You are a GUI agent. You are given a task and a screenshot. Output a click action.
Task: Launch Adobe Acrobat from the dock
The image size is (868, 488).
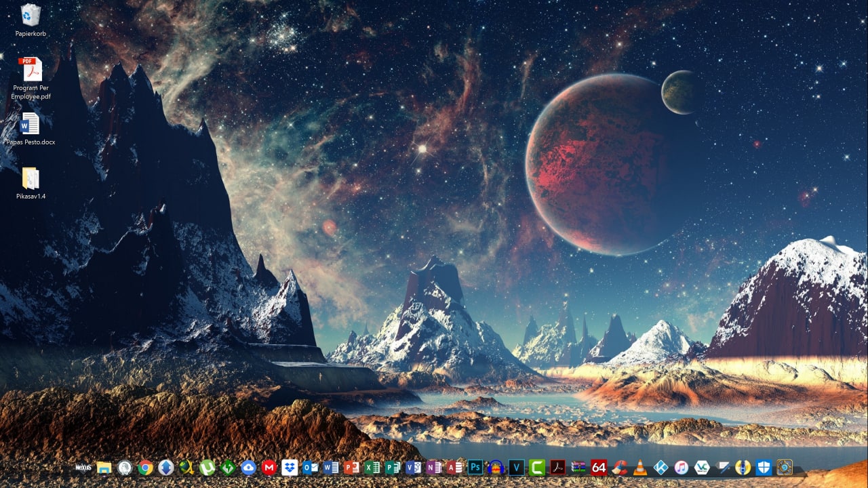pyautogui.click(x=558, y=468)
